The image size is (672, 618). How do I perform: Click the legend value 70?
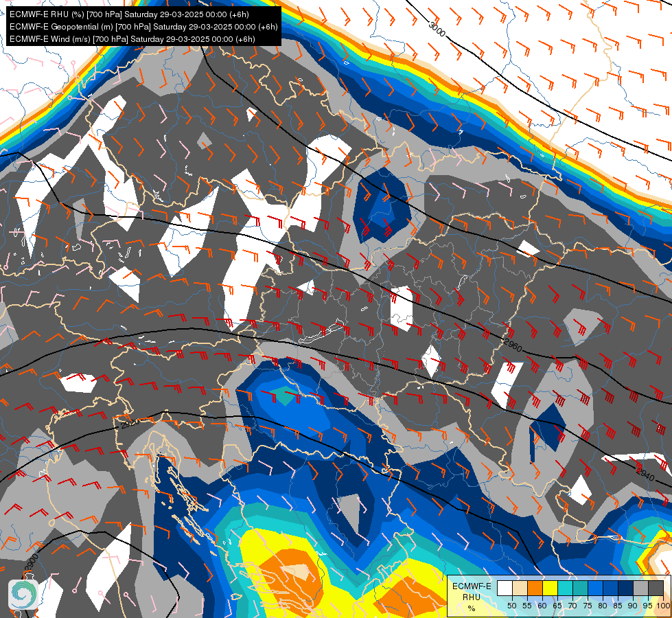(x=572, y=606)
